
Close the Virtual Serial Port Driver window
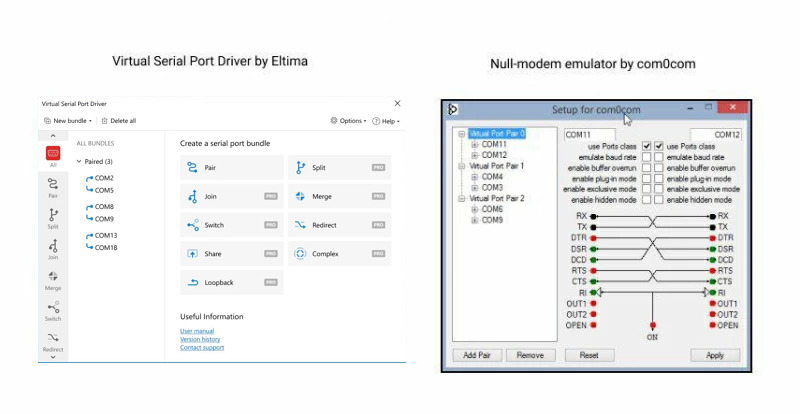397,103
